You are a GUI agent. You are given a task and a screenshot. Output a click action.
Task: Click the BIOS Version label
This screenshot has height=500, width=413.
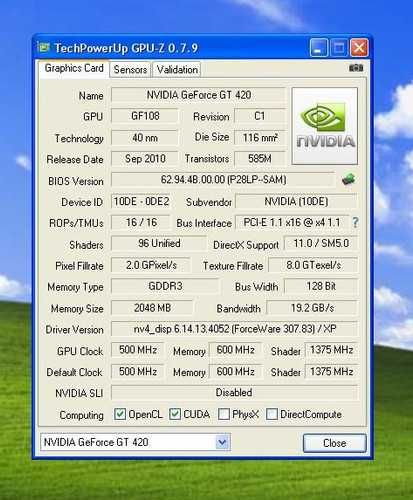point(76,181)
